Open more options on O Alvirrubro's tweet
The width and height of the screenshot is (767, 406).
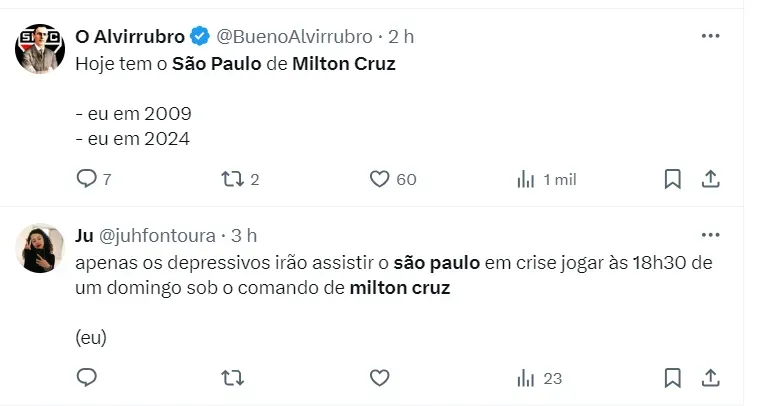pos(710,36)
